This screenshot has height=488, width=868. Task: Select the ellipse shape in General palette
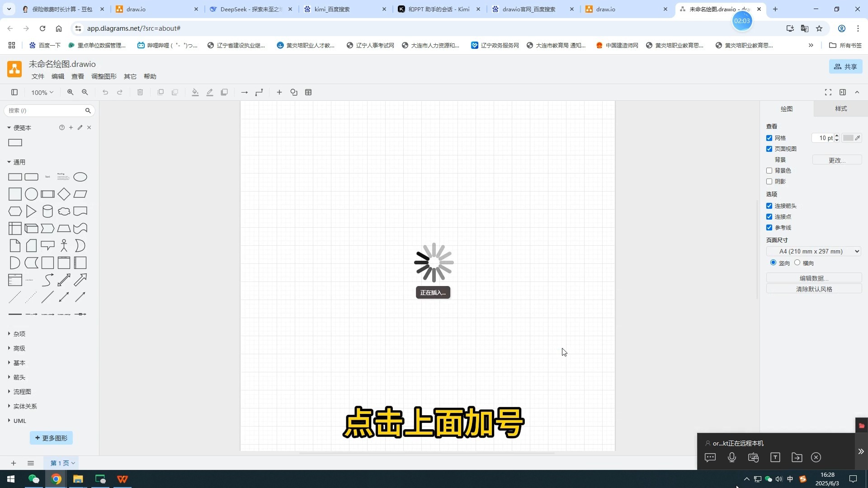[x=80, y=177]
